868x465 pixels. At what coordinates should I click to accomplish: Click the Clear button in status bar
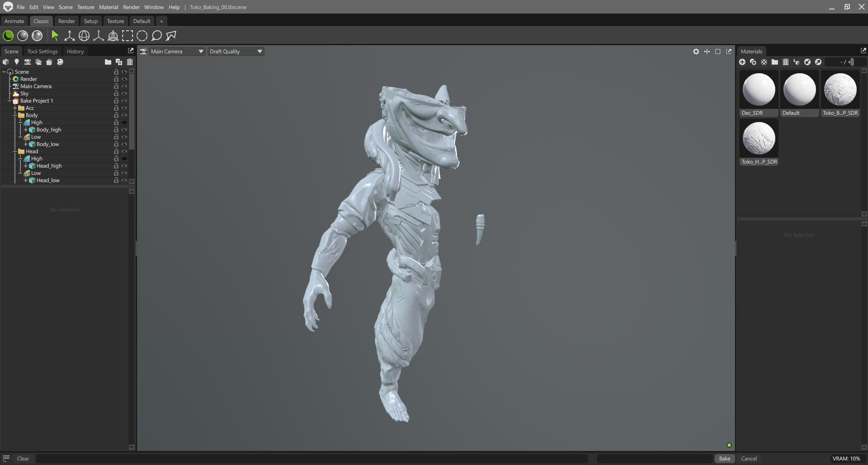tap(23, 459)
